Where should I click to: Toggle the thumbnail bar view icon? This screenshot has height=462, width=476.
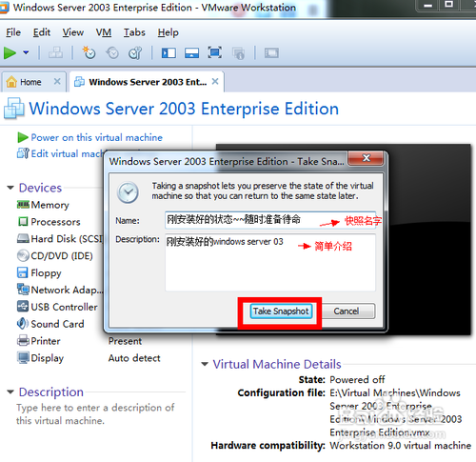(191, 52)
